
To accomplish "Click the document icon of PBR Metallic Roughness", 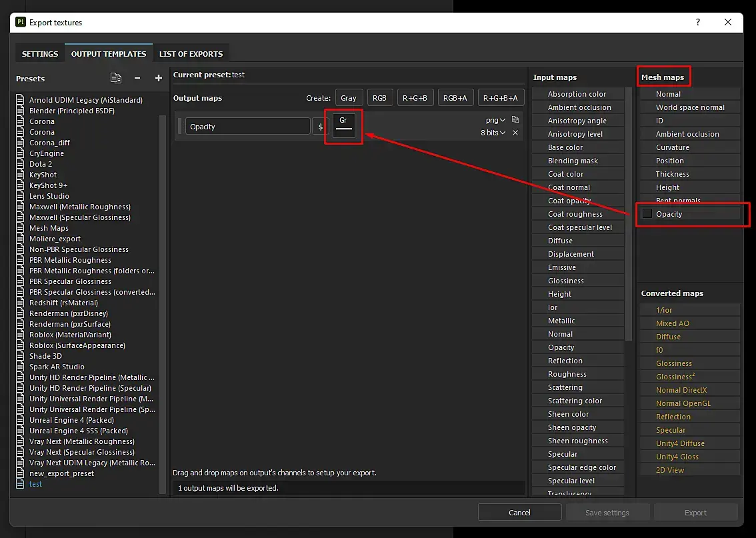I will point(20,260).
